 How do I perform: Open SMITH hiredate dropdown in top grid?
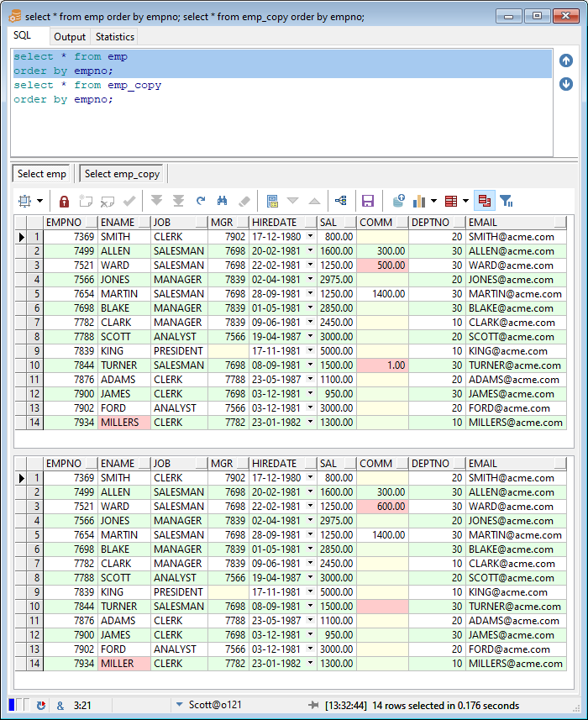310,236
